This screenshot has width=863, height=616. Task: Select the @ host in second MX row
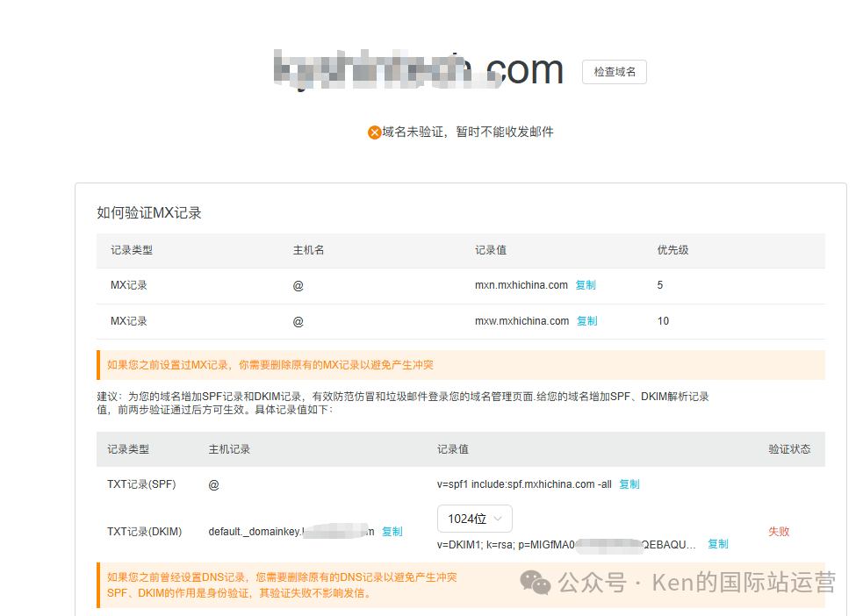[298, 321]
